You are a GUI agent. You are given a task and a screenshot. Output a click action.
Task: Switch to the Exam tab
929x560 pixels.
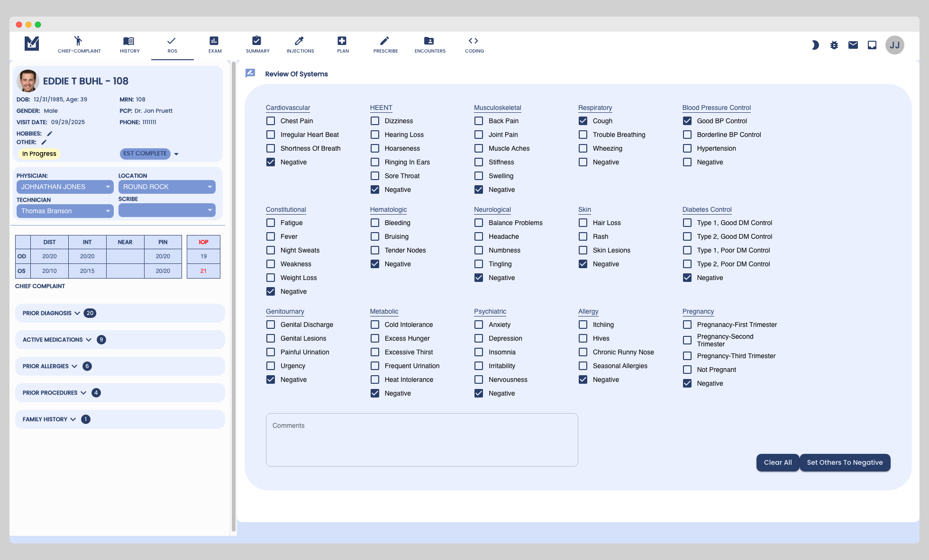215,45
